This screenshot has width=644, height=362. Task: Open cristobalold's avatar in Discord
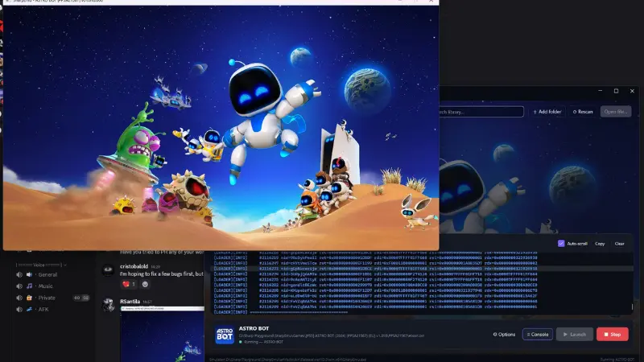108,270
